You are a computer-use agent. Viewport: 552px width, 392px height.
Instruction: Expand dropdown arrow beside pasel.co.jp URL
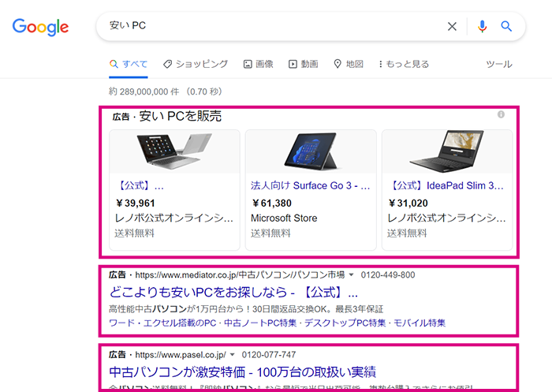[x=233, y=355]
